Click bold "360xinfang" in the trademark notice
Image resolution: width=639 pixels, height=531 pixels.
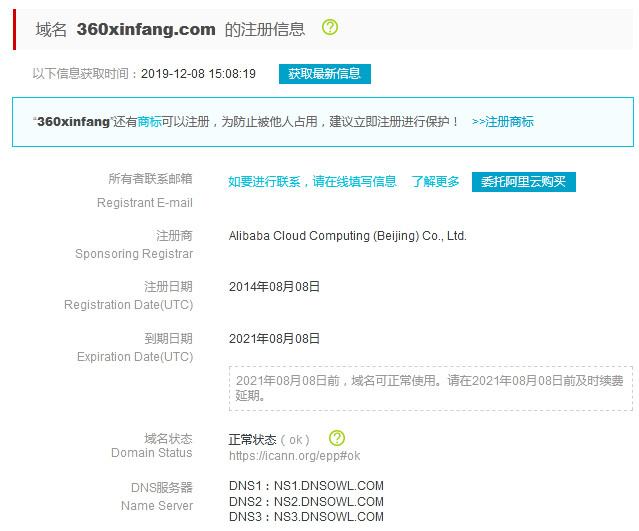coord(73,121)
